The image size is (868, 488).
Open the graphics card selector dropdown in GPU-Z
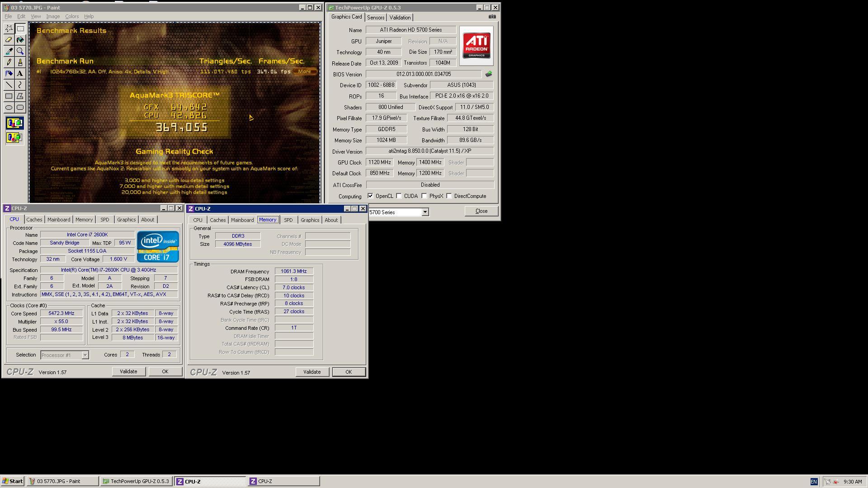[x=425, y=212]
